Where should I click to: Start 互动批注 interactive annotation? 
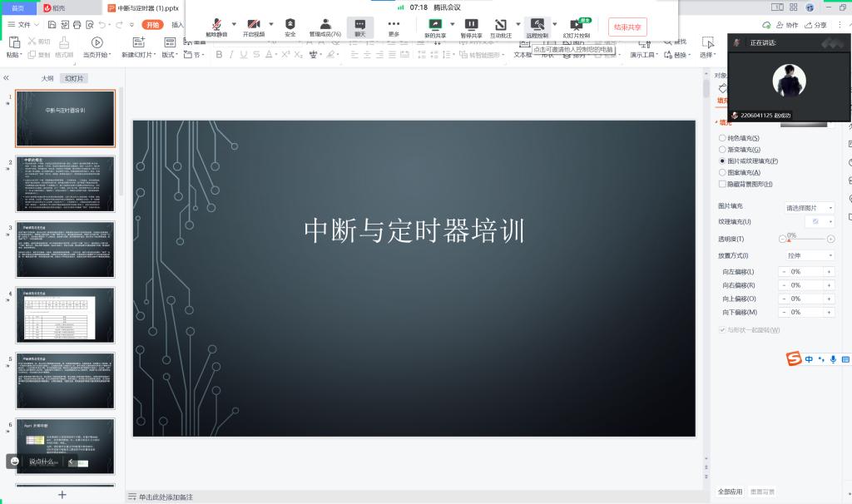(x=500, y=26)
